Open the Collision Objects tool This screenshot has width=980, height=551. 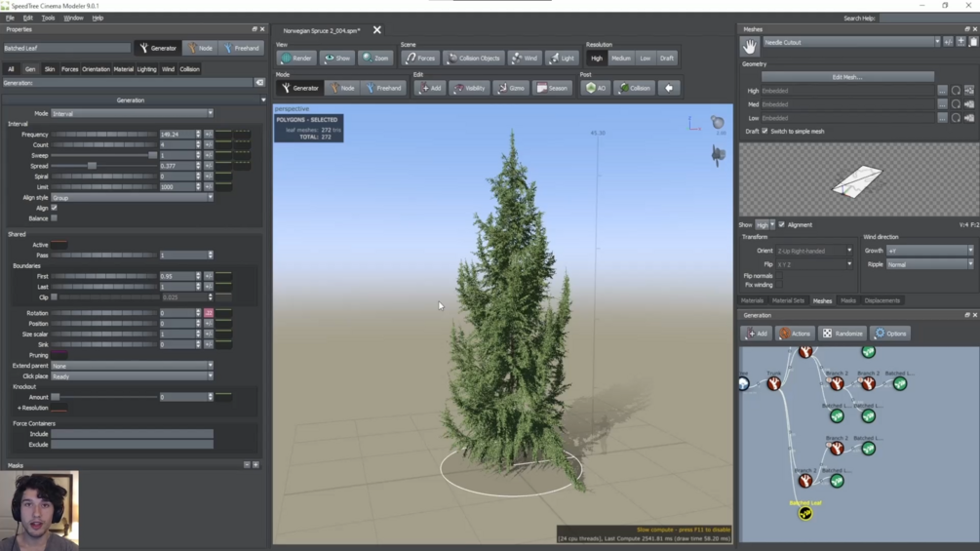pyautogui.click(x=473, y=59)
